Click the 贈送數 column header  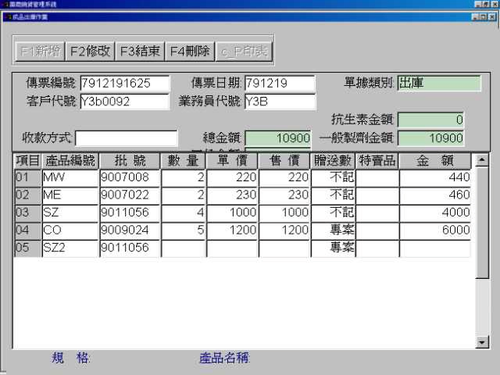point(333,161)
